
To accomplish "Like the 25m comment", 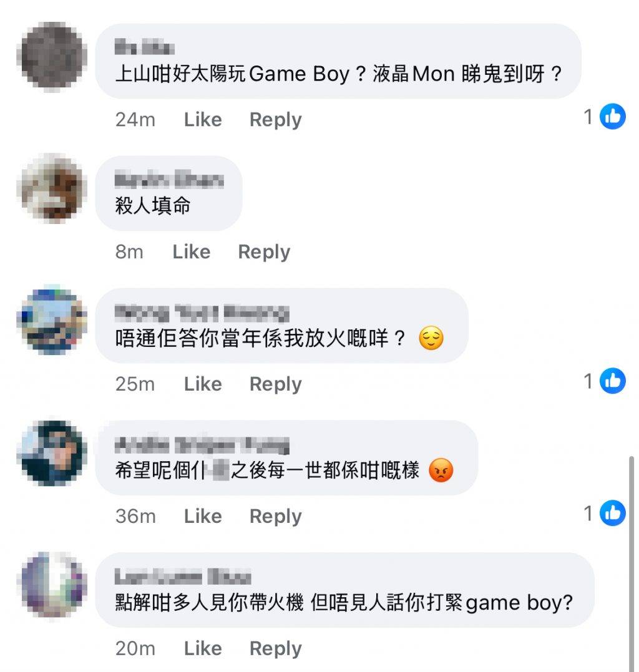I will point(203,384).
